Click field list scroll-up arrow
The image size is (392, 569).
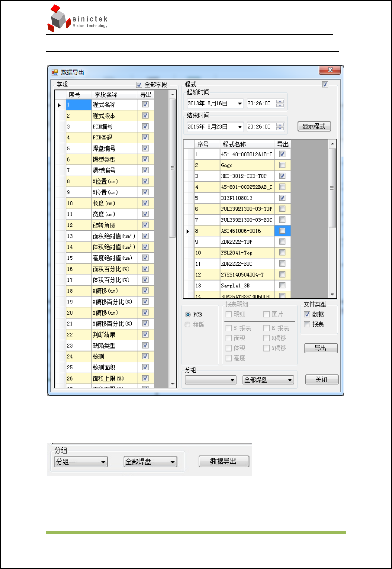(x=173, y=94)
